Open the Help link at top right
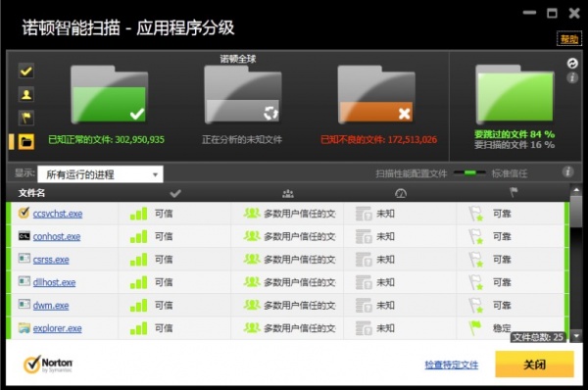This screenshot has width=588, height=390. click(568, 38)
